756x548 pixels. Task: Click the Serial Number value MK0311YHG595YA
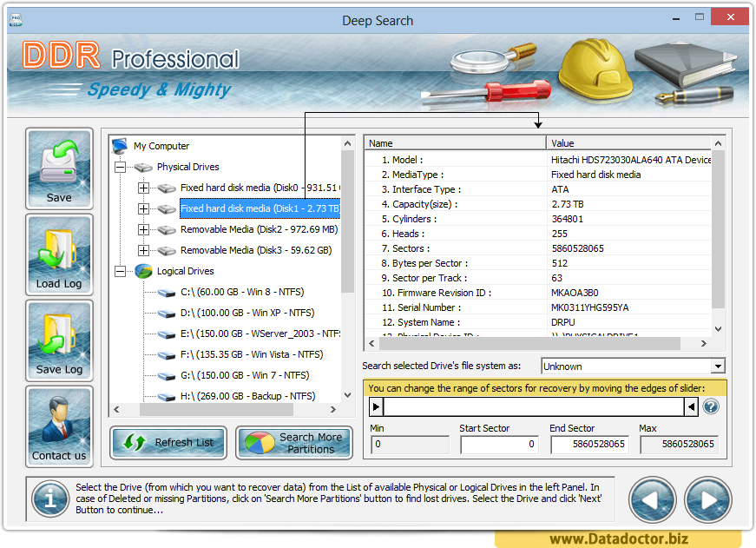(589, 307)
